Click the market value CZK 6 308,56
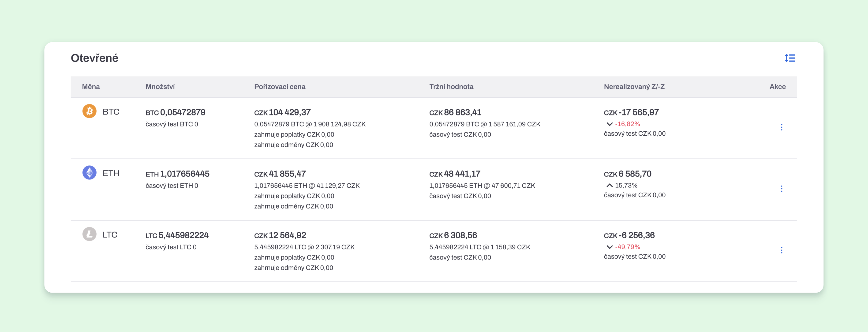 click(453, 235)
